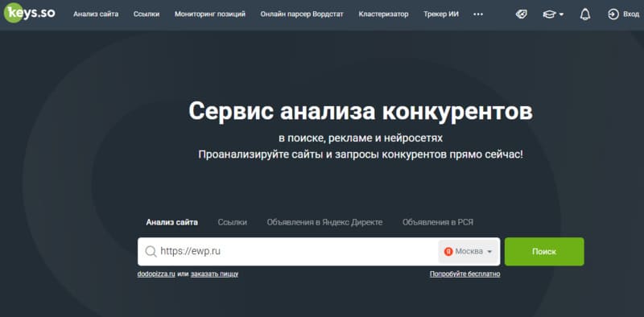The height and width of the screenshot is (317, 644).
Task: Click the green Поиск button
Action: [544, 251]
